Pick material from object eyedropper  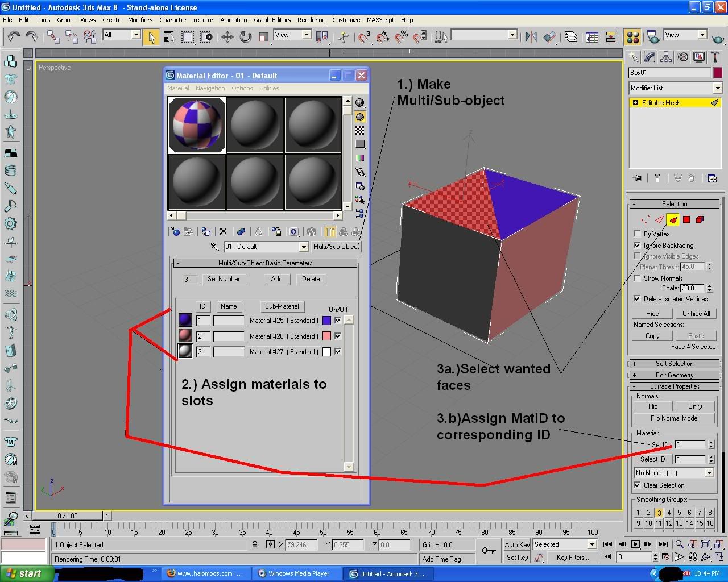coord(215,247)
